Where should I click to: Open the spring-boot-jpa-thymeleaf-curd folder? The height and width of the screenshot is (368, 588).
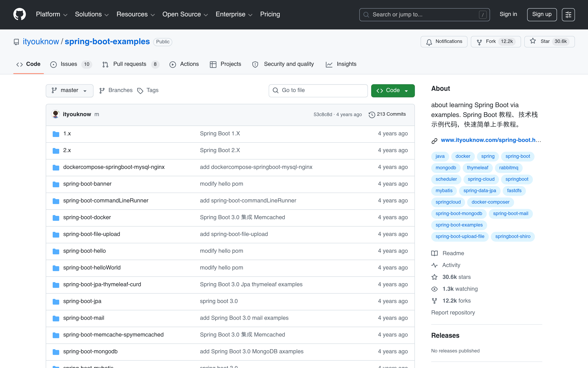point(102,285)
